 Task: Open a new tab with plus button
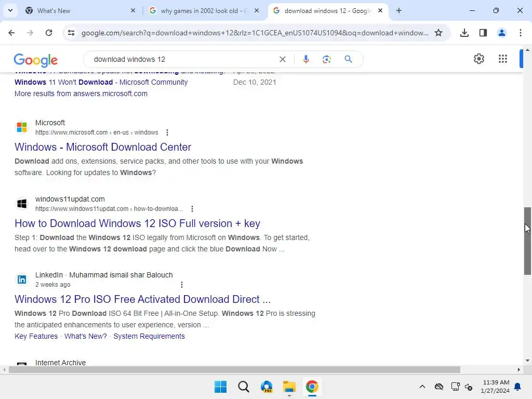pyautogui.click(x=399, y=10)
